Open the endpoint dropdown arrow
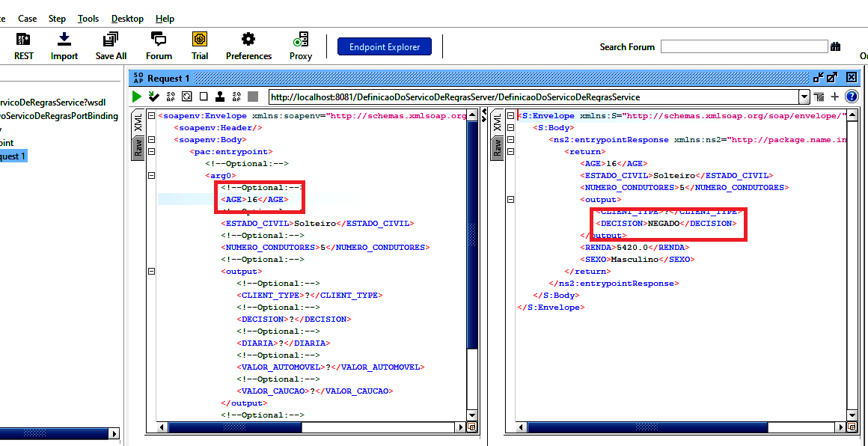 point(804,97)
